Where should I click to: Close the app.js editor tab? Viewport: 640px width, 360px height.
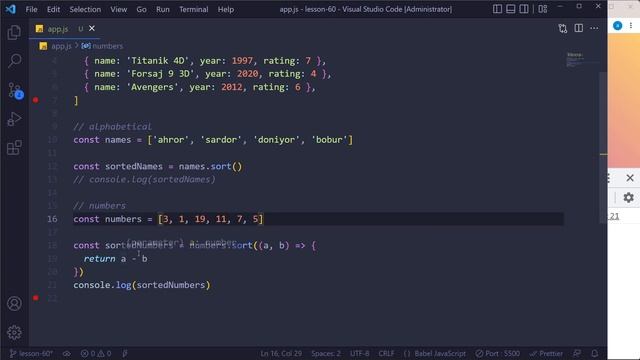92,28
